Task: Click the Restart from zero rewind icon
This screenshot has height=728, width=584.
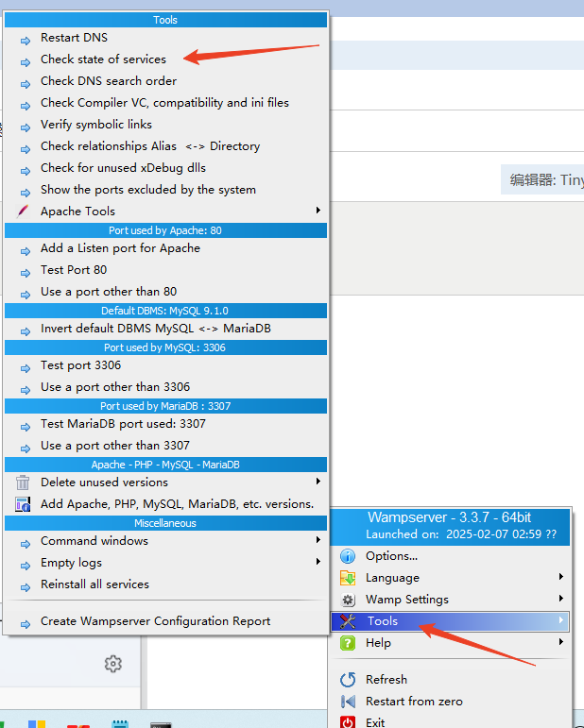Action: coord(348,702)
